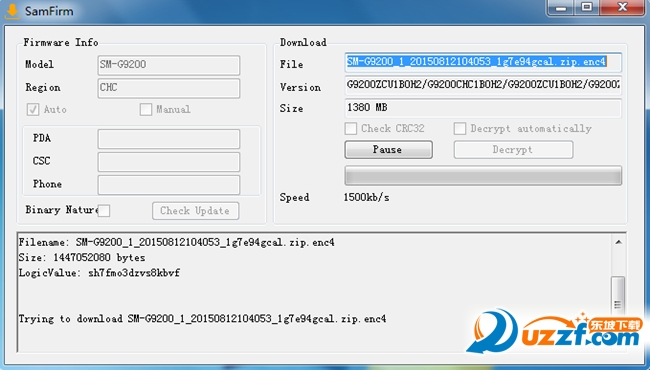The image size is (650, 370).
Task: Minimize the SamFirm window
Action: pos(561,7)
